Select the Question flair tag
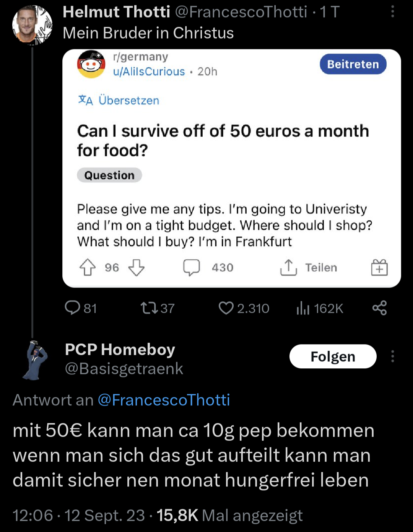The image size is (413, 532). point(109,175)
